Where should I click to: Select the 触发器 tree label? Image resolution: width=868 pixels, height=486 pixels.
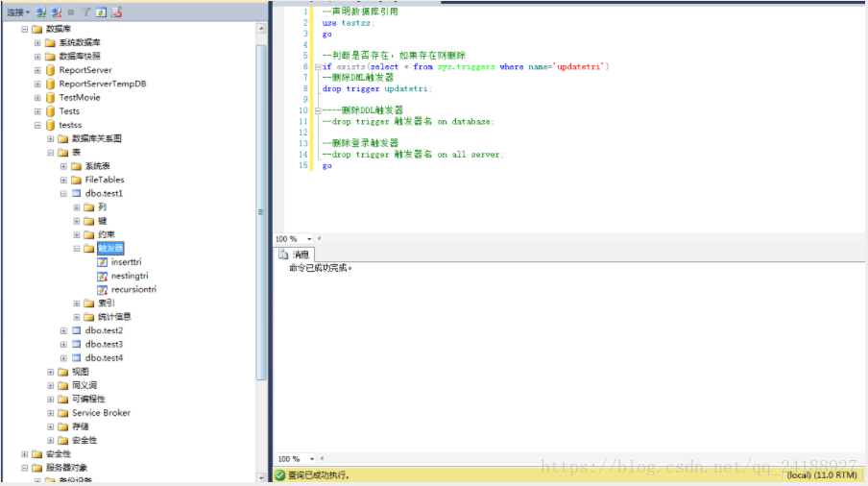(110, 249)
